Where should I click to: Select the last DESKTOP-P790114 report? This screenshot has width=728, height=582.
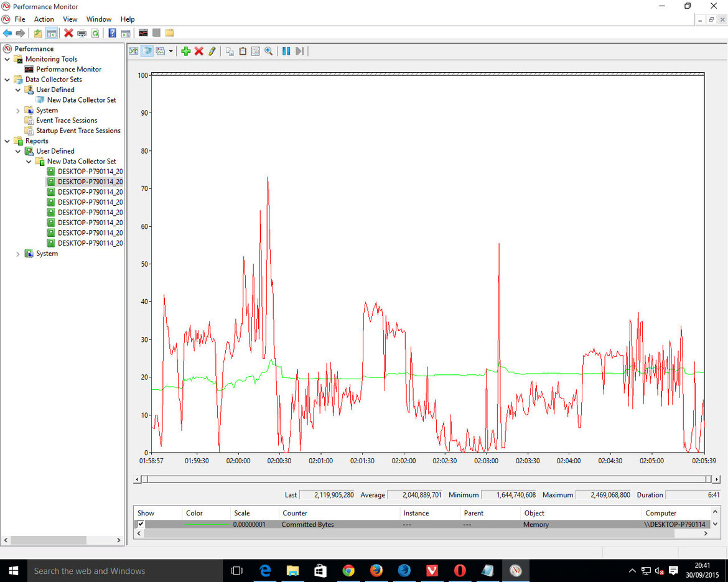(90, 242)
